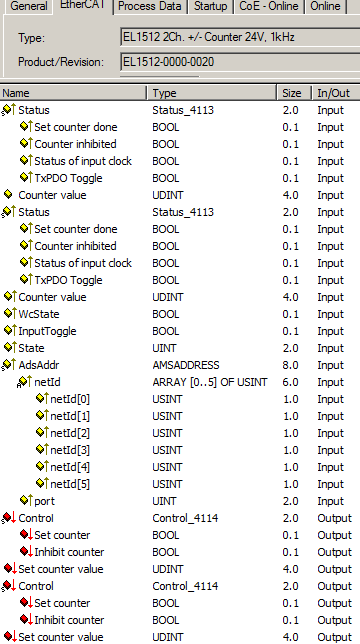
Task: Select the netId[0] USINT row
Action: [x=180, y=399]
